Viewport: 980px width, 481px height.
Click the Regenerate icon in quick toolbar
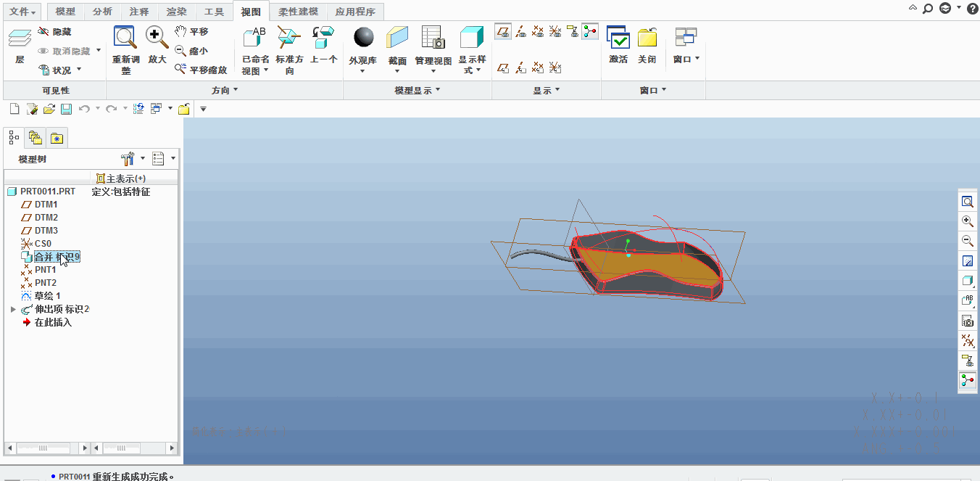tap(138, 109)
